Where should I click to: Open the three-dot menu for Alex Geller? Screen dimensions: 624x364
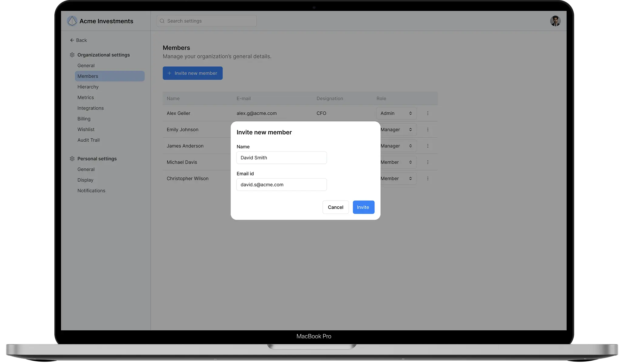[428, 113]
